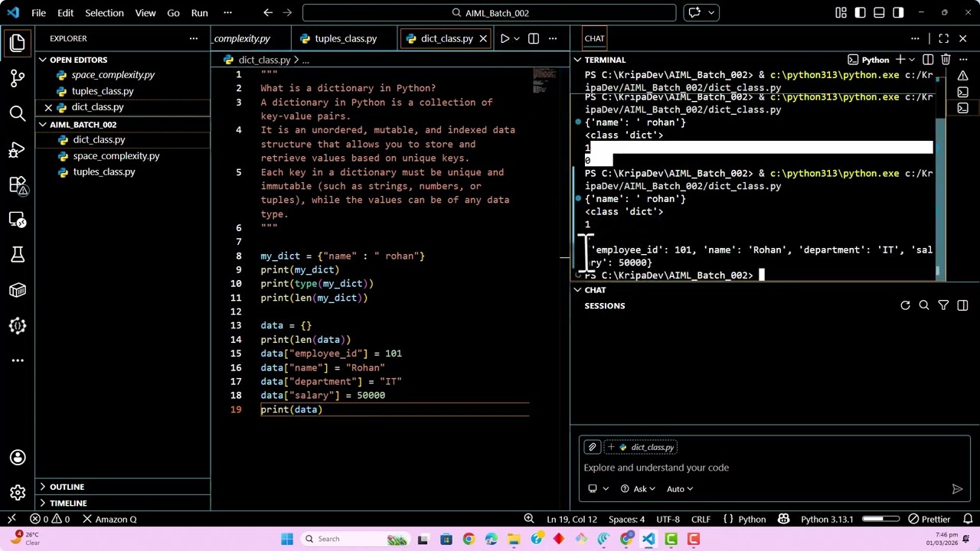Screen dimensions: 980x551
Task: Open the Manage gear icon
Action: 18,493
